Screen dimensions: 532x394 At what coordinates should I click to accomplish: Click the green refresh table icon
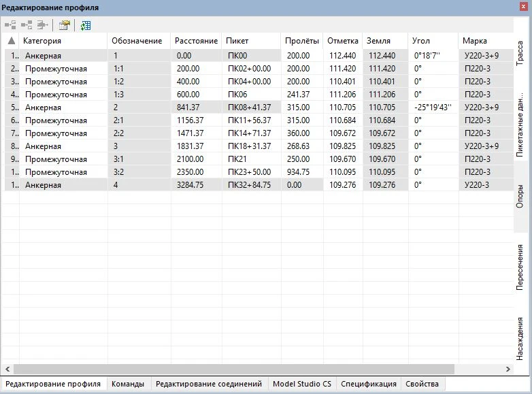coord(85,26)
